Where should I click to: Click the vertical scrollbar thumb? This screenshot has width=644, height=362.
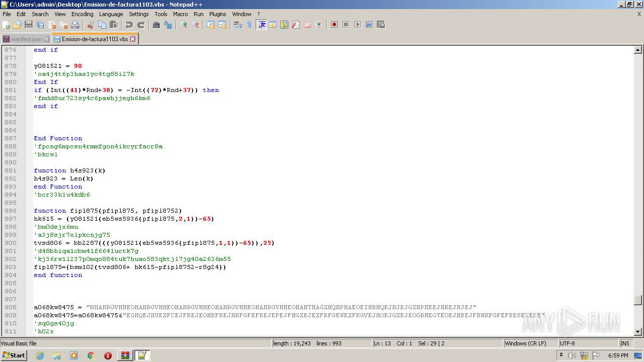point(638,300)
